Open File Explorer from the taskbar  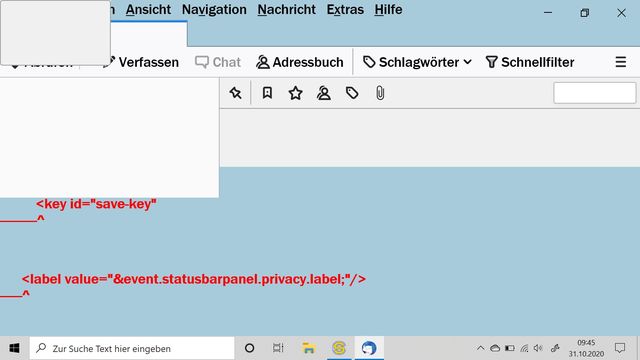(309, 348)
